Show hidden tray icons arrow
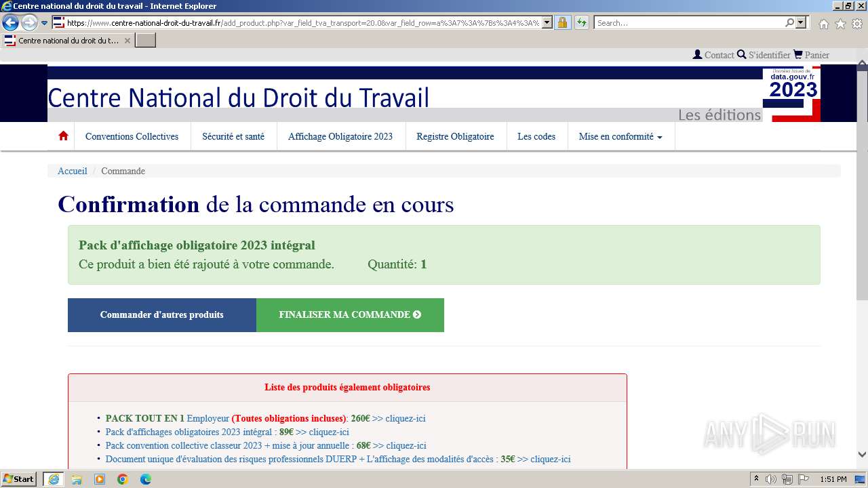 click(756, 479)
